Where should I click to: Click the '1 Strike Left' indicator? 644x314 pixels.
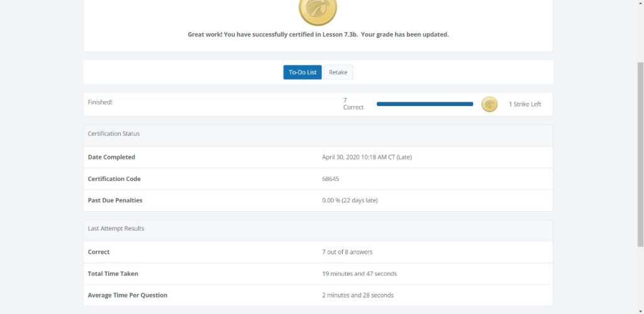(x=525, y=104)
